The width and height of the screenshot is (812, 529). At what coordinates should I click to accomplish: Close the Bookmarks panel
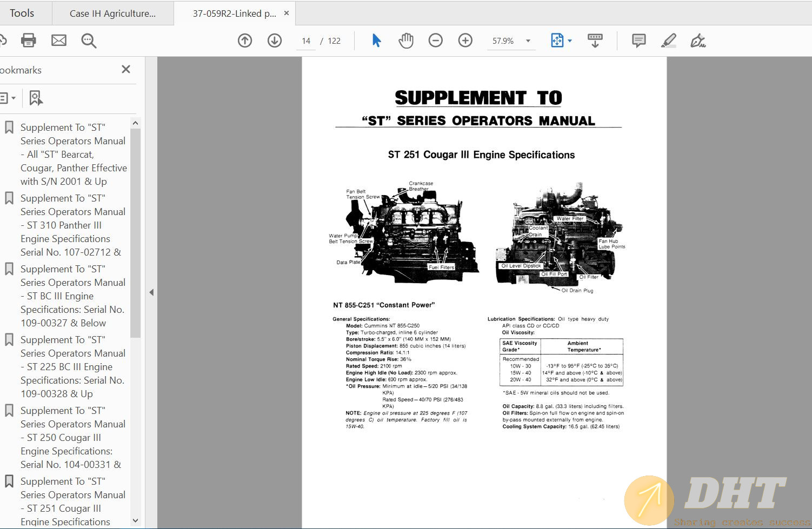coord(126,69)
